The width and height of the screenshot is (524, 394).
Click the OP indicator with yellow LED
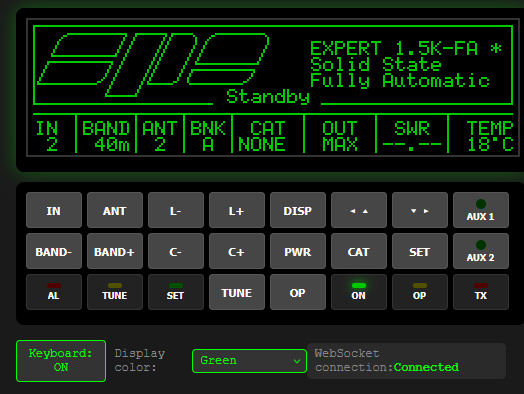pos(420,292)
